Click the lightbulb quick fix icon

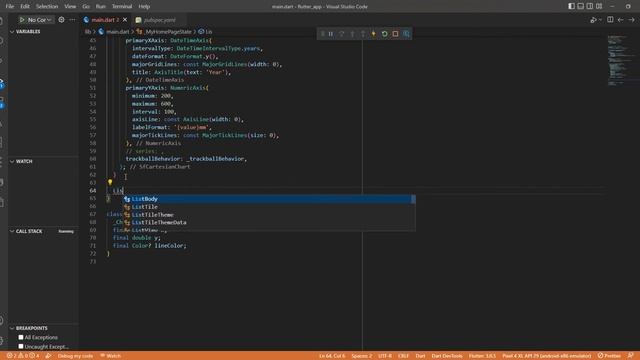tap(110, 182)
